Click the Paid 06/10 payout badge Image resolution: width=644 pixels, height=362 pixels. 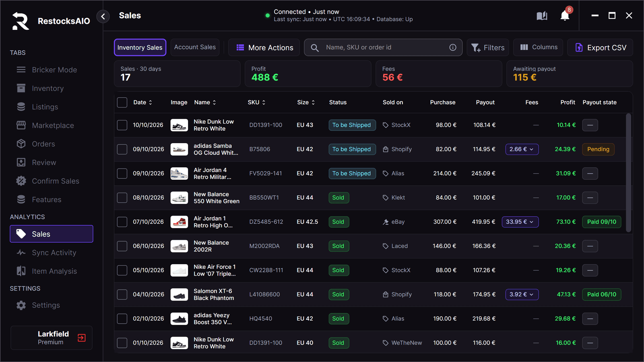(601, 294)
